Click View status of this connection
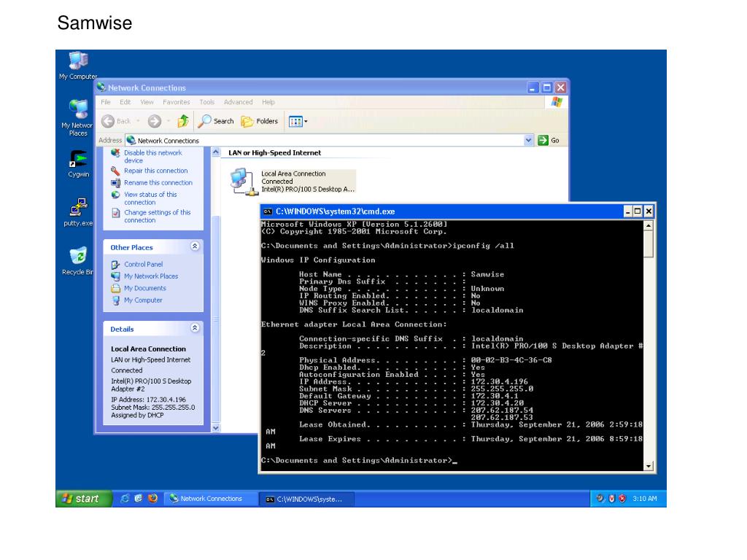Image resolution: width=747 pixels, height=560 pixels. pyautogui.click(x=150, y=198)
